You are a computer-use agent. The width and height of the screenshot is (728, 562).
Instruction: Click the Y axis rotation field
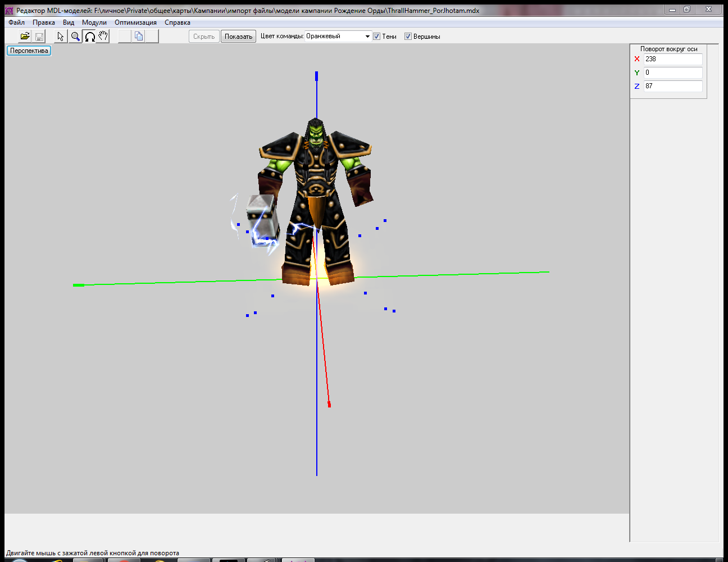[673, 72]
